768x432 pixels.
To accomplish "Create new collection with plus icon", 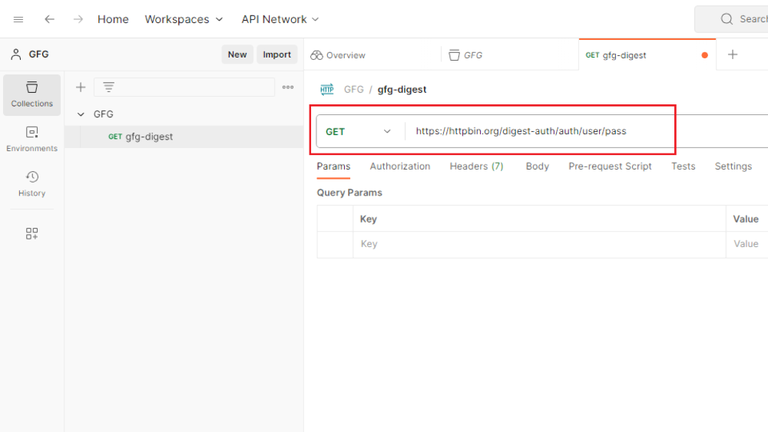I will pos(81,88).
